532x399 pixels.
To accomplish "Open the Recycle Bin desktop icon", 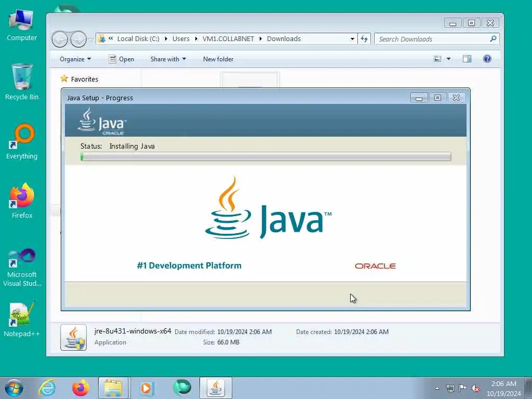I will pos(22,83).
